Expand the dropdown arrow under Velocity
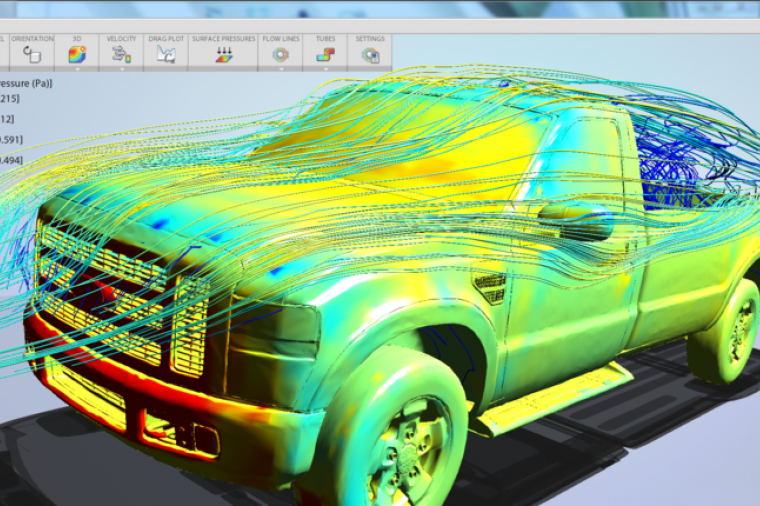 pyautogui.click(x=121, y=68)
